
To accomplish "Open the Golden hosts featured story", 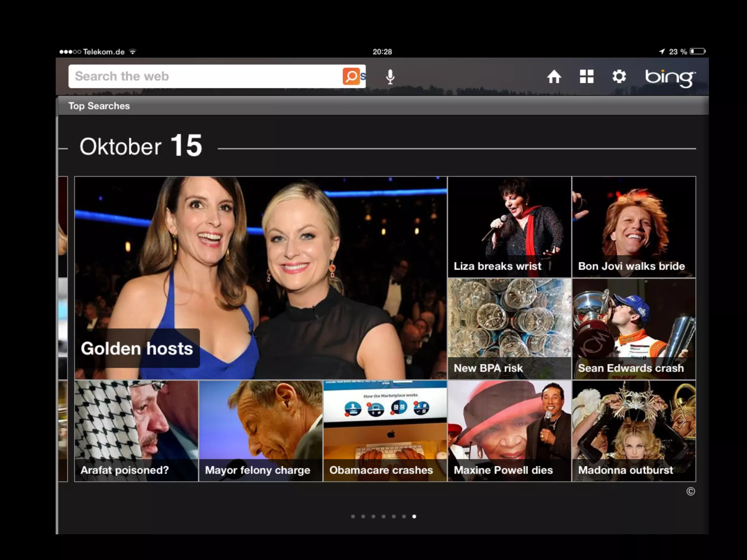I will tap(260, 278).
